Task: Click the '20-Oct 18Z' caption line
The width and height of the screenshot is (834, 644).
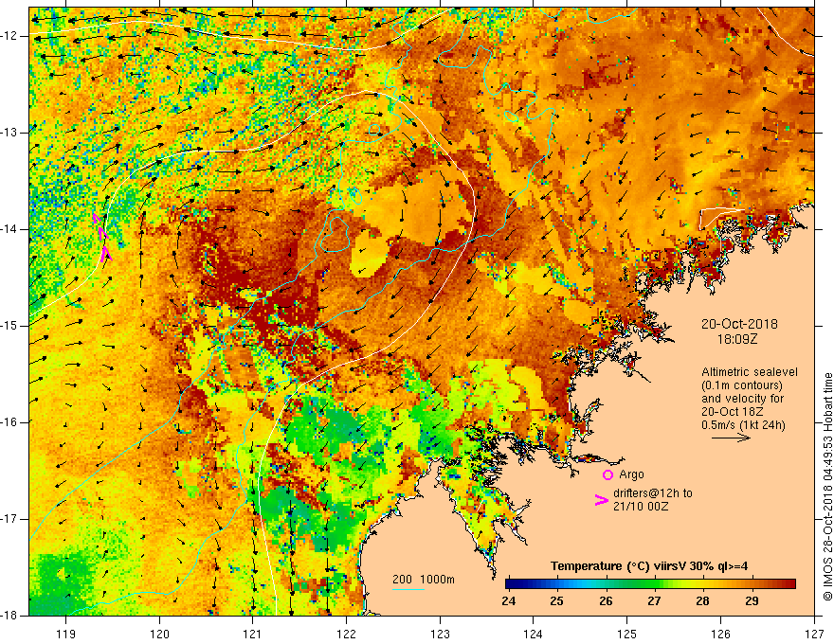Action: 733,412
